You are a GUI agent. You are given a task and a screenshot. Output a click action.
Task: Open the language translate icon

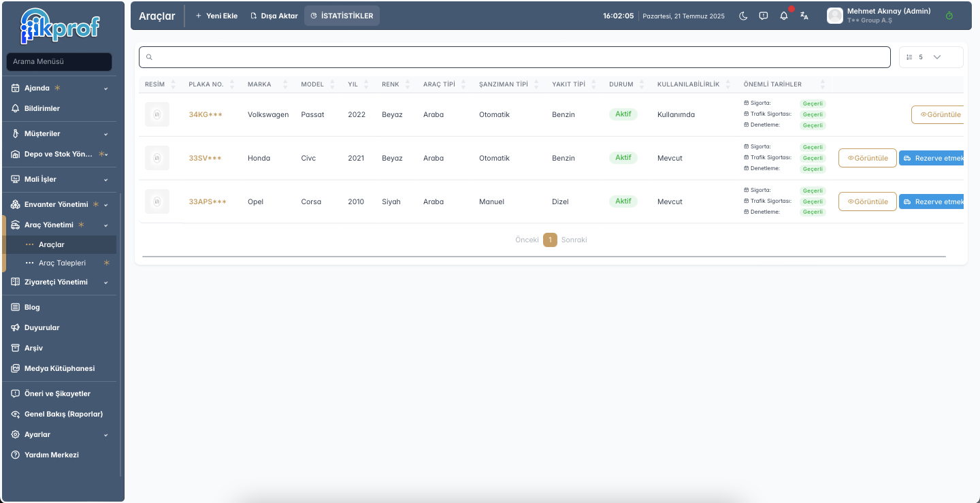pyautogui.click(x=804, y=16)
